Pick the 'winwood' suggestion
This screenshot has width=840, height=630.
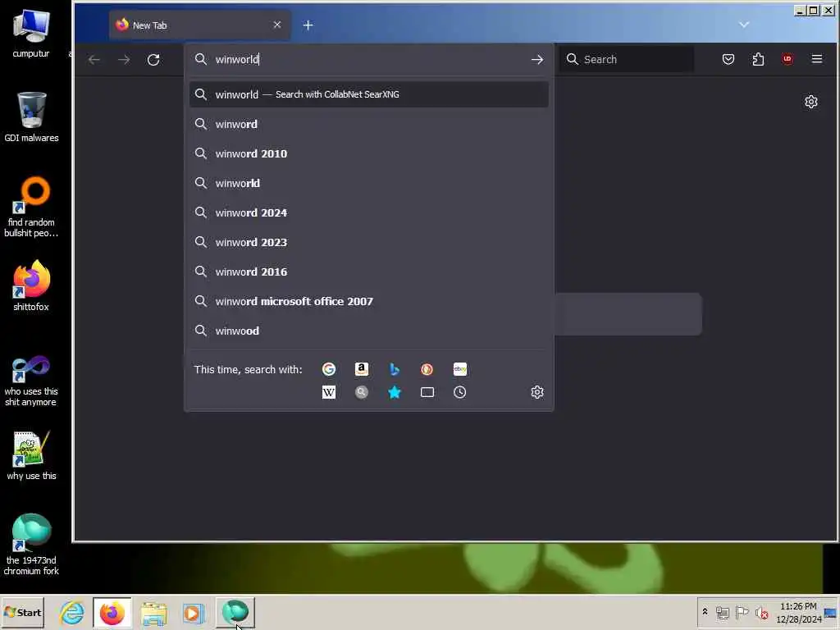(x=368, y=331)
